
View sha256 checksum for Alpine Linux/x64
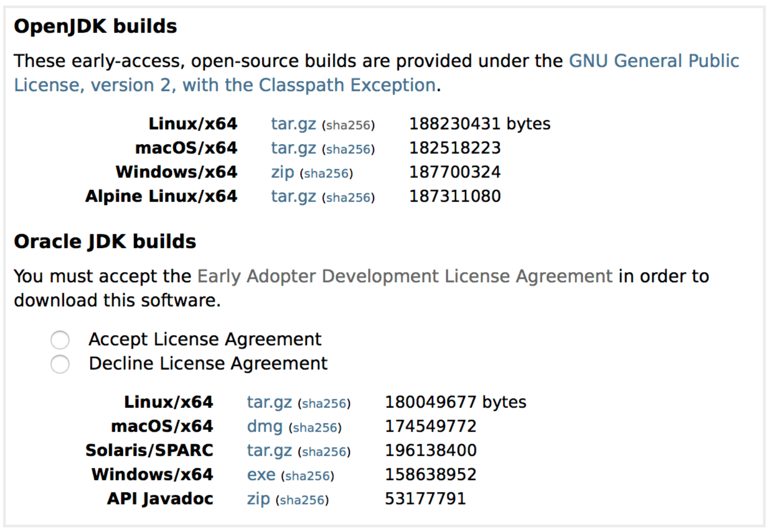[348, 197]
